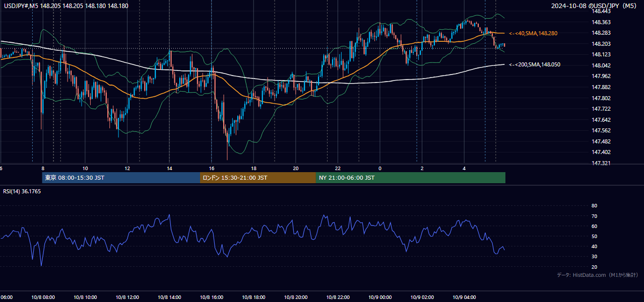This screenshot has height=302, width=644.
Task: Click price axis value 147.402
Action: click(600, 152)
